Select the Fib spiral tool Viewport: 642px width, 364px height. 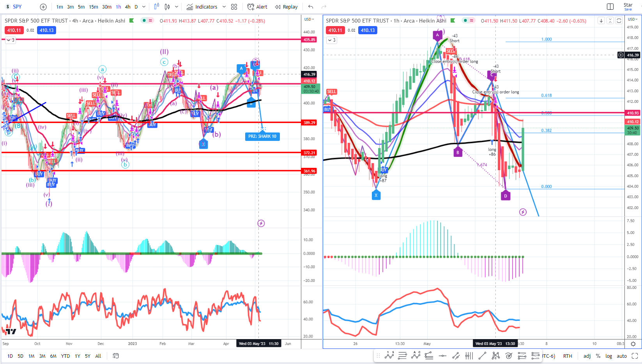(509, 355)
